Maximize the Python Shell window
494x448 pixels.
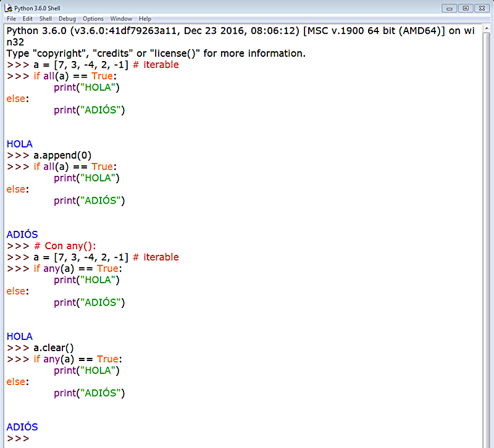coord(466,8)
